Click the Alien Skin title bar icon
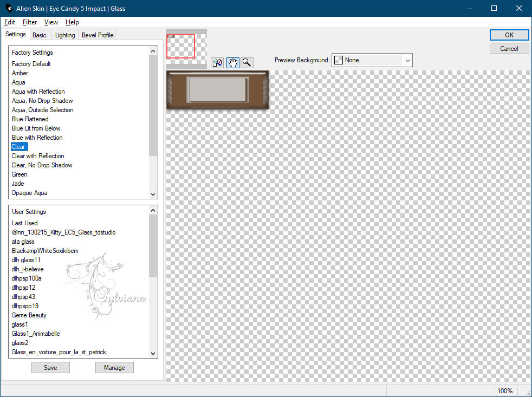Viewport: 532px width, 397px height. [x=9, y=8]
